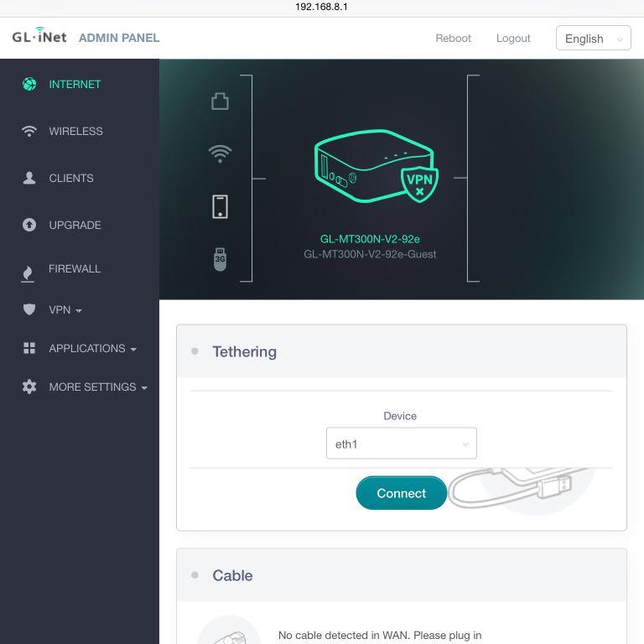
Task: Click the VPN shield badge on router
Action: tap(419, 182)
